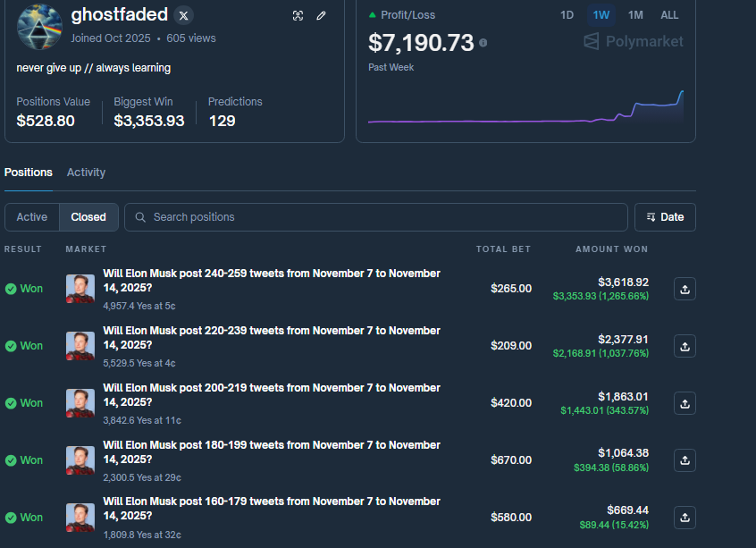Screen dimensions: 756x548
Task: Click the $7,190.73 profit value
Action: click(421, 42)
